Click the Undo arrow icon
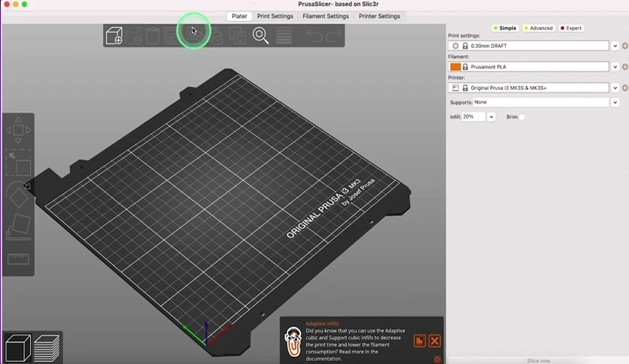Screen dimensions: 629x364 click(x=314, y=35)
